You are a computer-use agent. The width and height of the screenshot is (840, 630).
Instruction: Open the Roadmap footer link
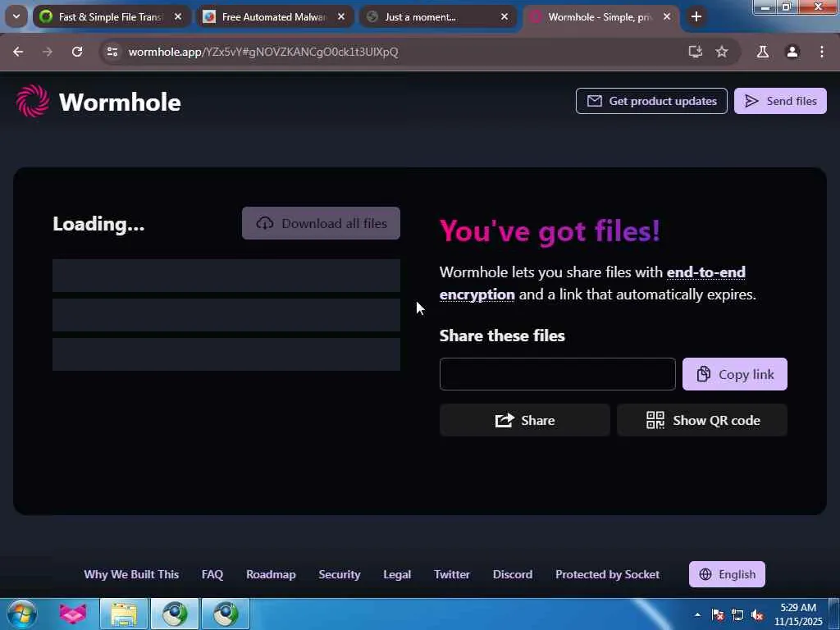[x=271, y=574]
